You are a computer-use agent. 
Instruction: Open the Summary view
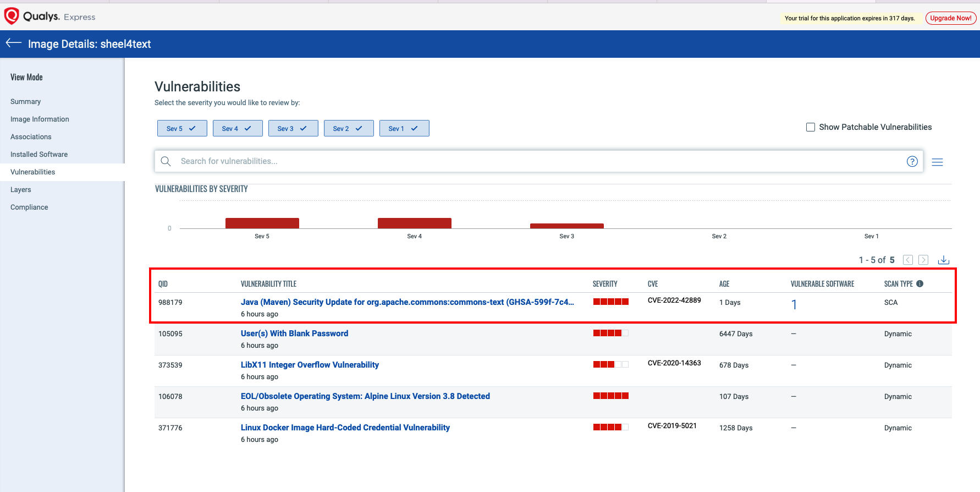point(26,102)
